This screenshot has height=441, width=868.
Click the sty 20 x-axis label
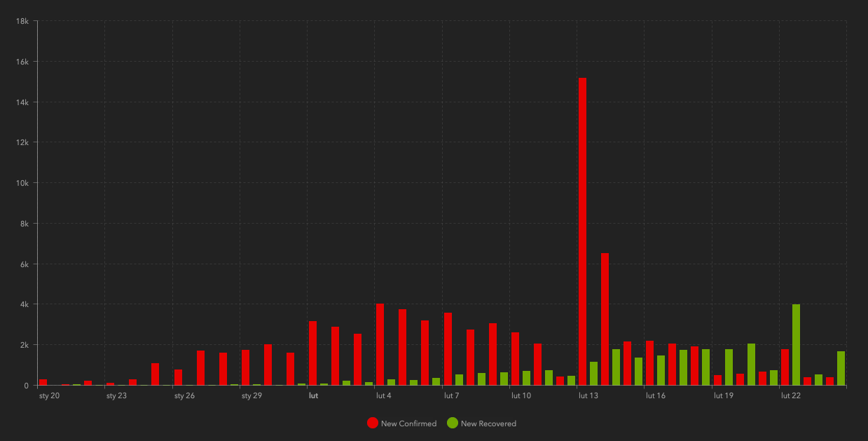point(49,396)
